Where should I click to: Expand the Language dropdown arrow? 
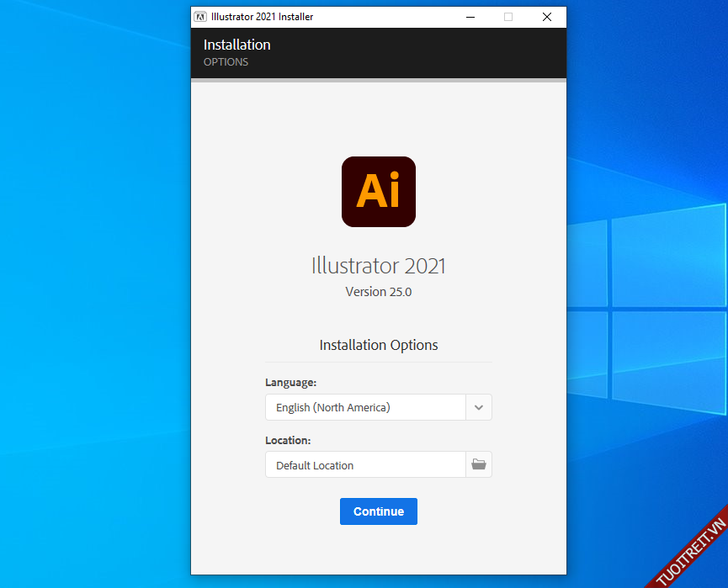(x=479, y=407)
